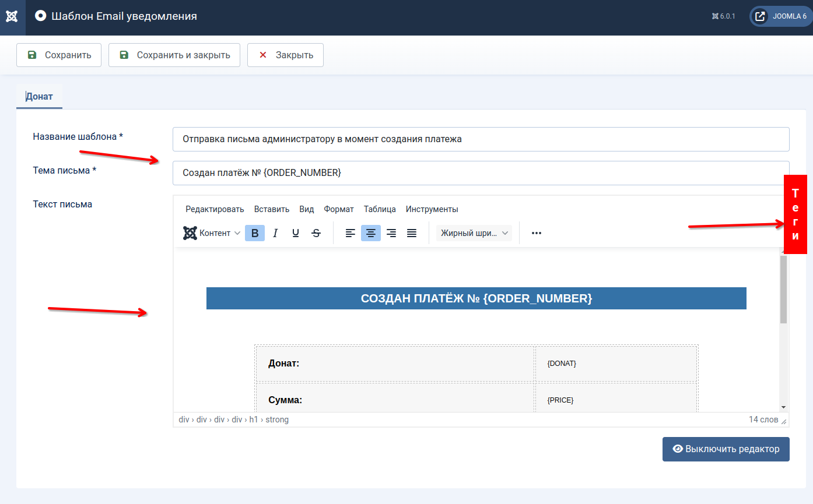Switch to the Донат tab

click(x=39, y=97)
